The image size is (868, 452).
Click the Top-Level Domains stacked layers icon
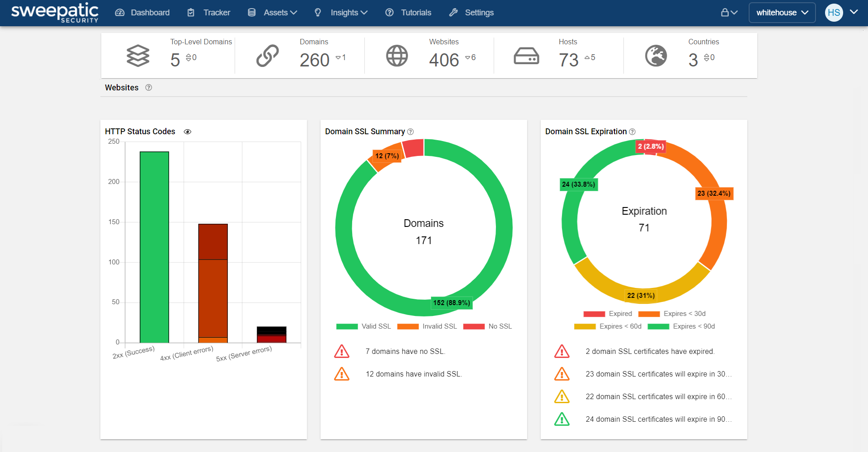pos(138,56)
